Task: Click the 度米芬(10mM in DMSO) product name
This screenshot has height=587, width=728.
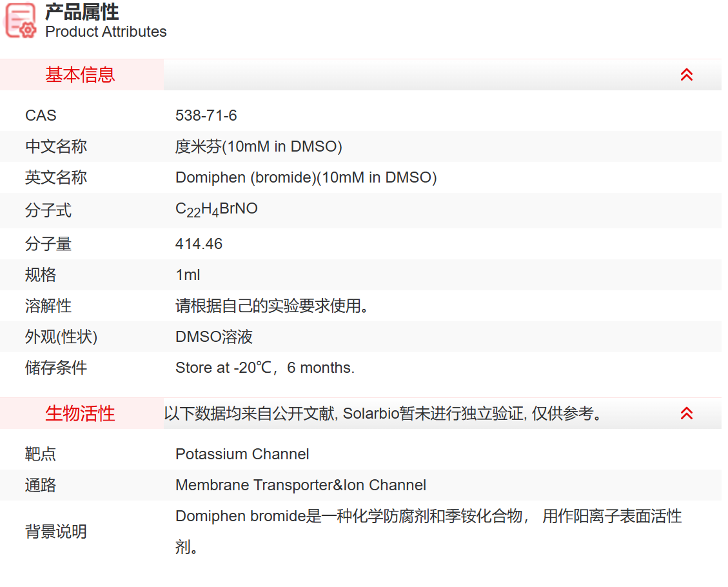Action: point(259,146)
